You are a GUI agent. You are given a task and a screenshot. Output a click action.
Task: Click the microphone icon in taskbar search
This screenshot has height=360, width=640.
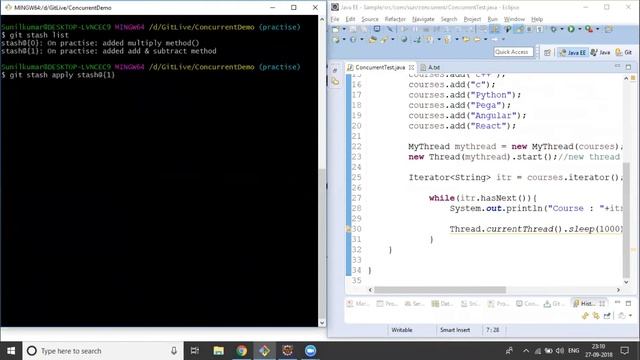point(174,351)
